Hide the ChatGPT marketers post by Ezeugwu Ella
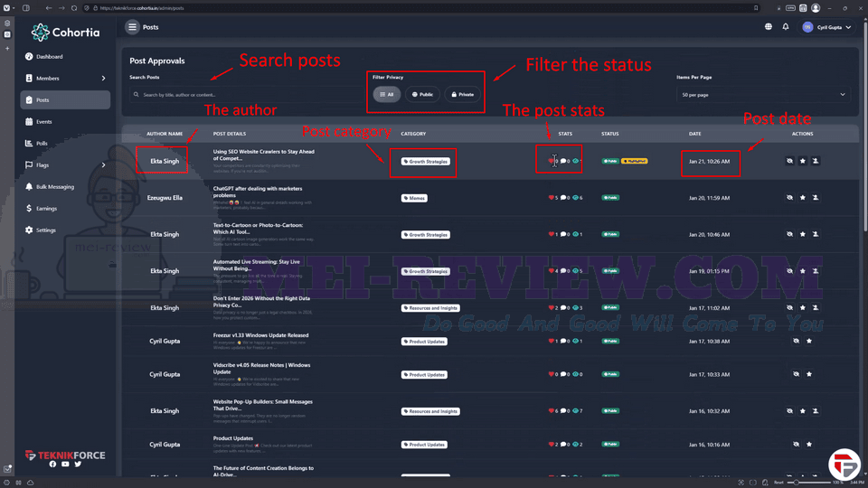The height and width of the screenshot is (488, 868). [x=789, y=198]
